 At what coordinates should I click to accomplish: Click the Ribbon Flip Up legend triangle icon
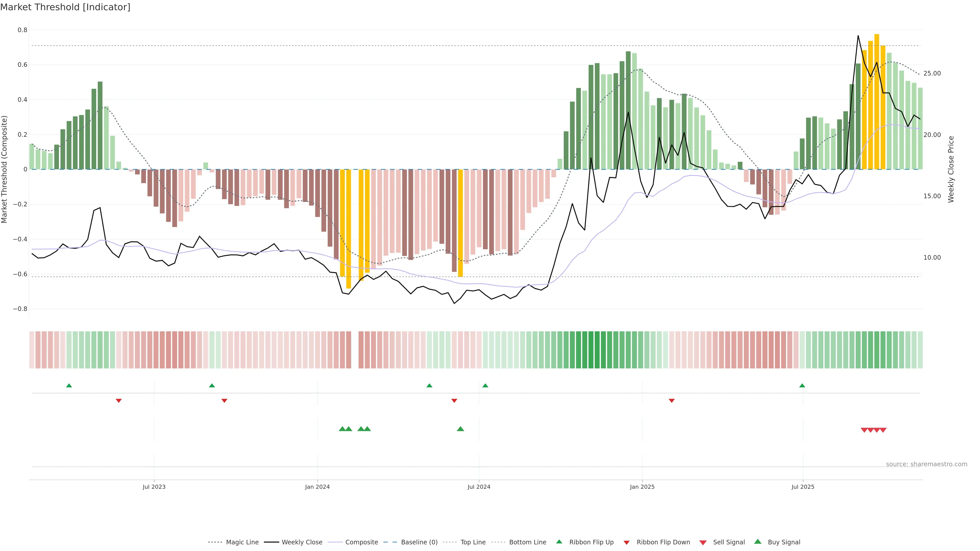559,542
